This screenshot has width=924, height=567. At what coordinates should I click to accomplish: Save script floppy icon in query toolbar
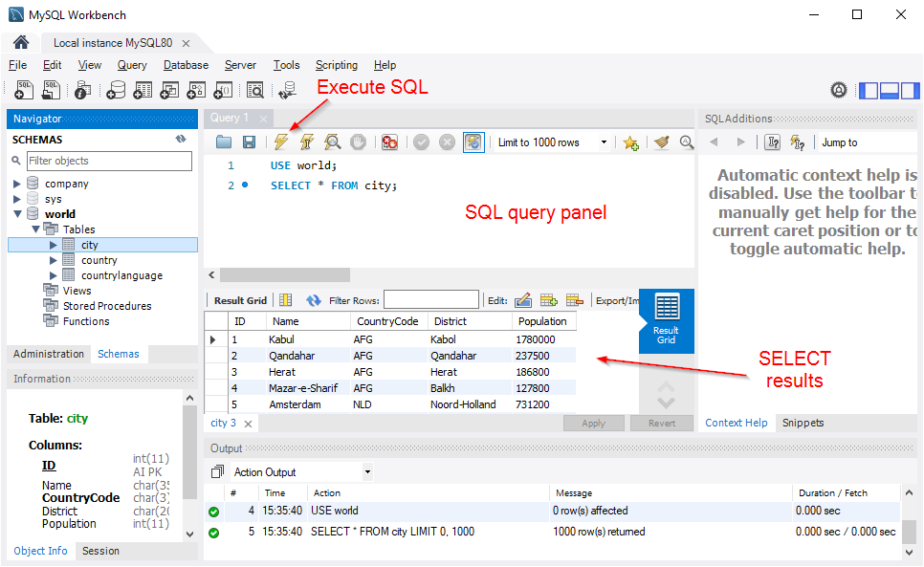(250, 142)
